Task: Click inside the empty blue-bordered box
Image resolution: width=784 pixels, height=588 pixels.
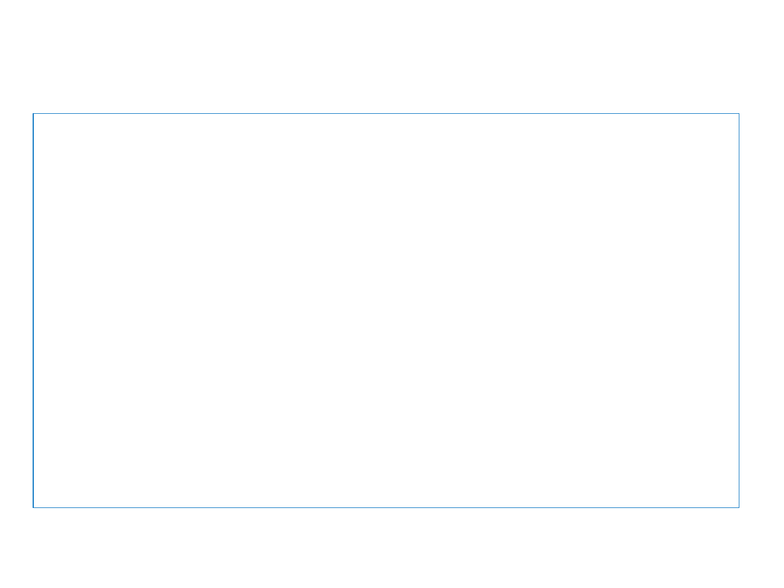Action: click(386, 310)
